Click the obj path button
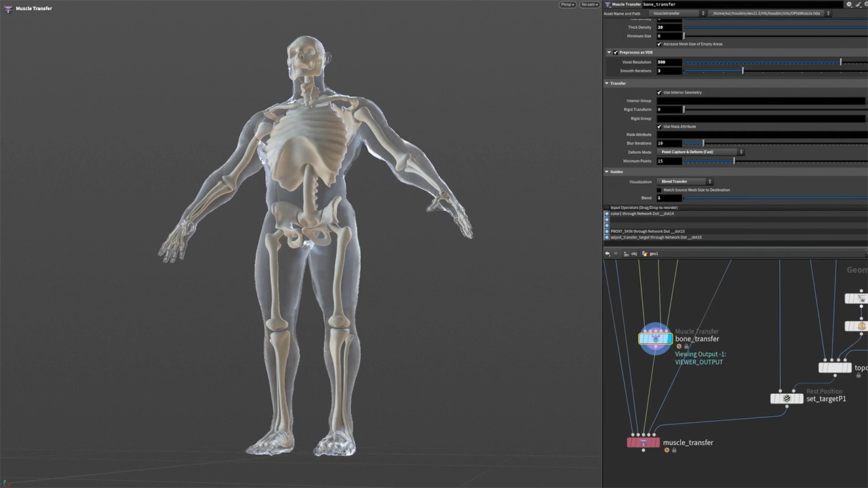 [x=632, y=253]
